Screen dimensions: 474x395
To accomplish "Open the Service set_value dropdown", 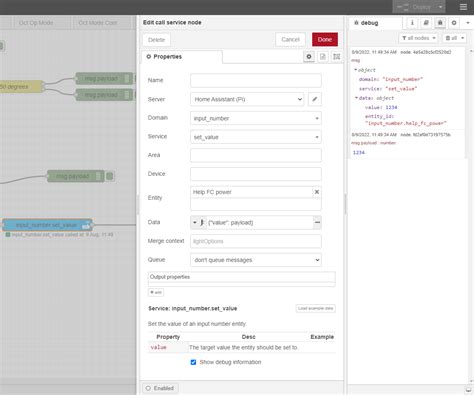I will tap(256, 137).
